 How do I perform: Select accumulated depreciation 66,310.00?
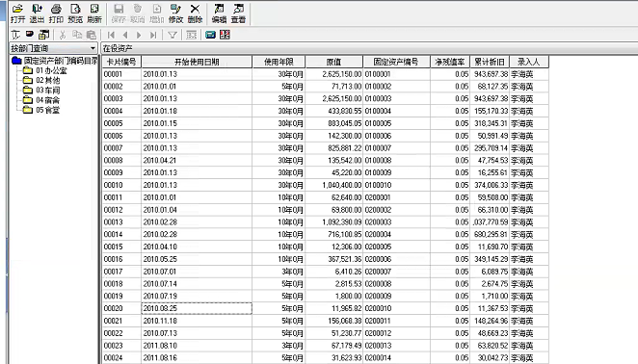coord(490,210)
